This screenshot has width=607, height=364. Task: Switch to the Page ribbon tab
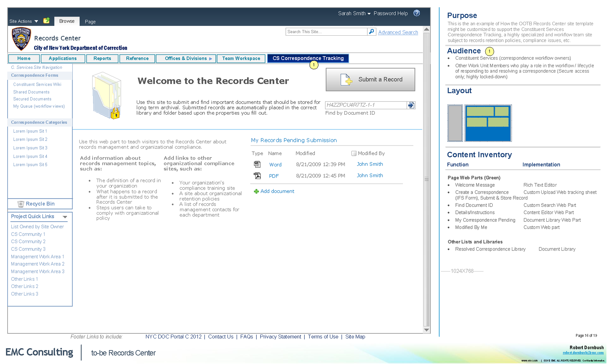(90, 21)
